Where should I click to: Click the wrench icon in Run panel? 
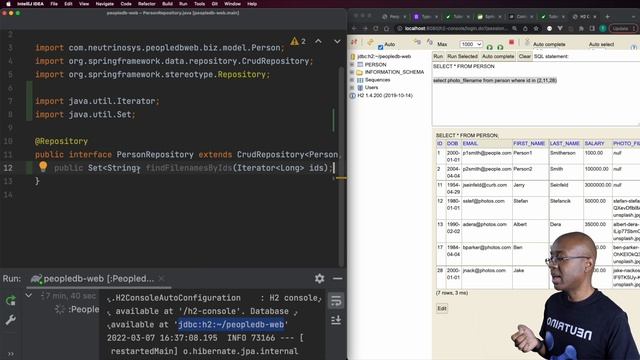(x=11, y=320)
